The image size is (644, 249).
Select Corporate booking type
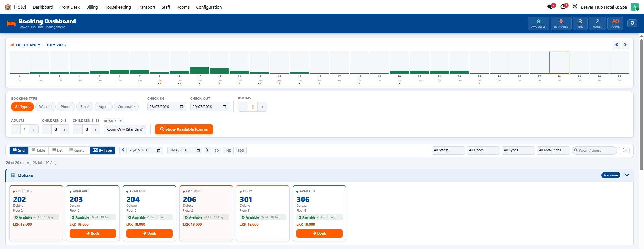[x=126, y=107]
